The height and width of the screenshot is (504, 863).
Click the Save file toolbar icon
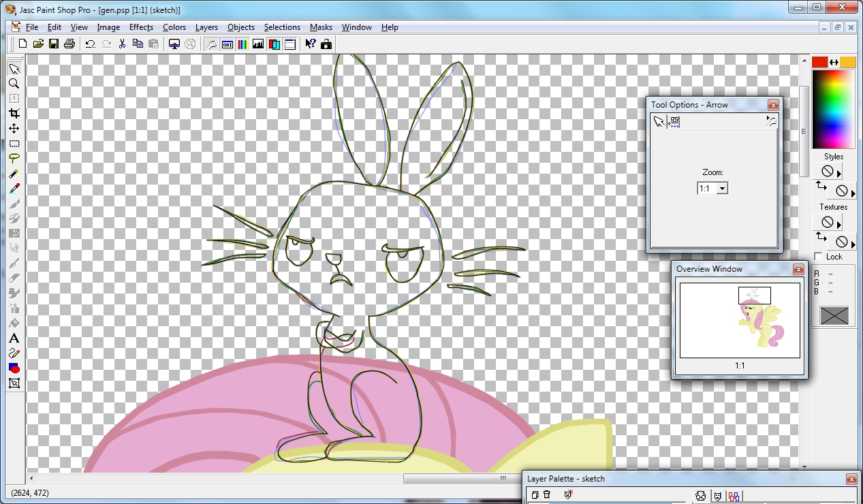(54, 44)
